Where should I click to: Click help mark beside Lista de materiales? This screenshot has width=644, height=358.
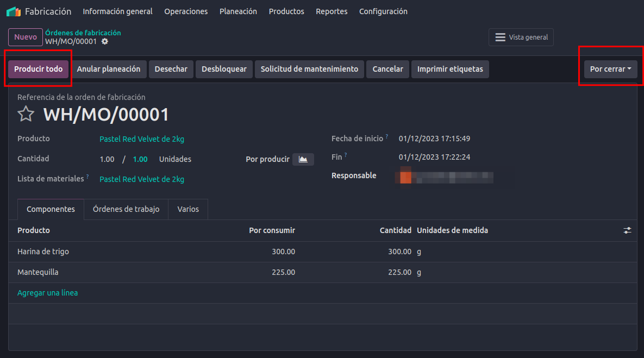tap(87, 177)
